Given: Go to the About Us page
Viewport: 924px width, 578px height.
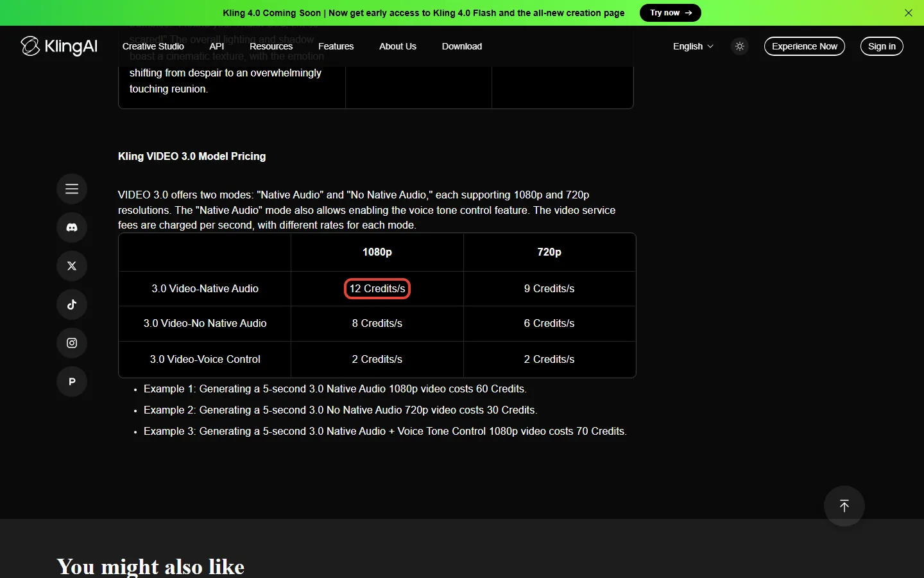Looking at the screenshot, I should pos(398,46).
